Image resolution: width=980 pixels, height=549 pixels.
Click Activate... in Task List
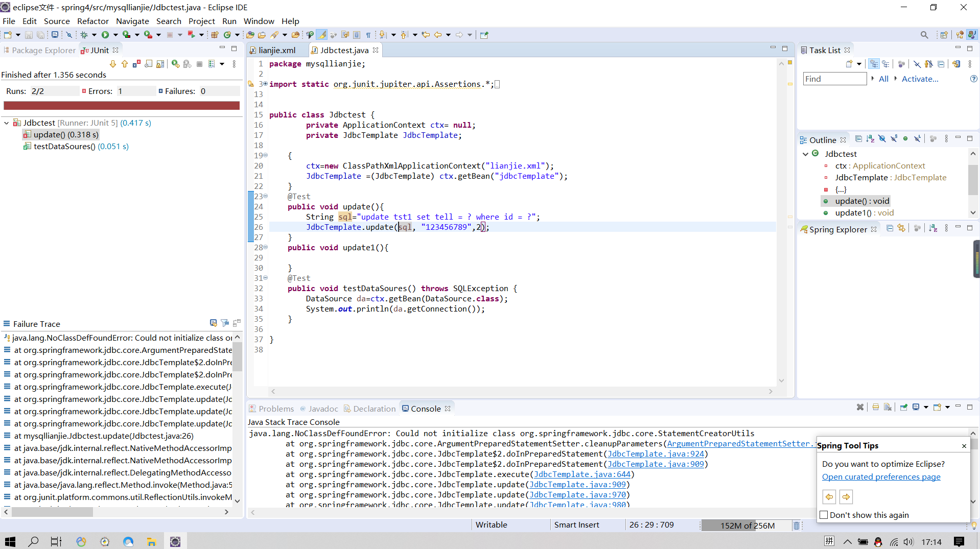920,79
